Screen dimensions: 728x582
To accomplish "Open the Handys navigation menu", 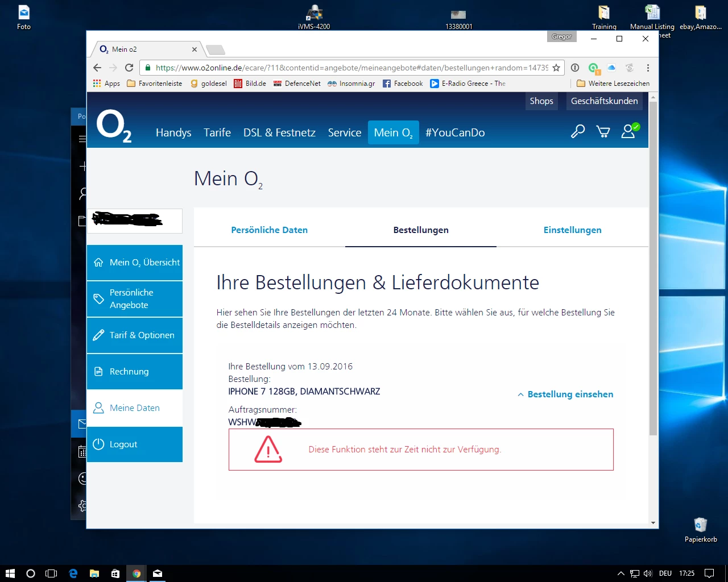I will click(x=173, y=132).
